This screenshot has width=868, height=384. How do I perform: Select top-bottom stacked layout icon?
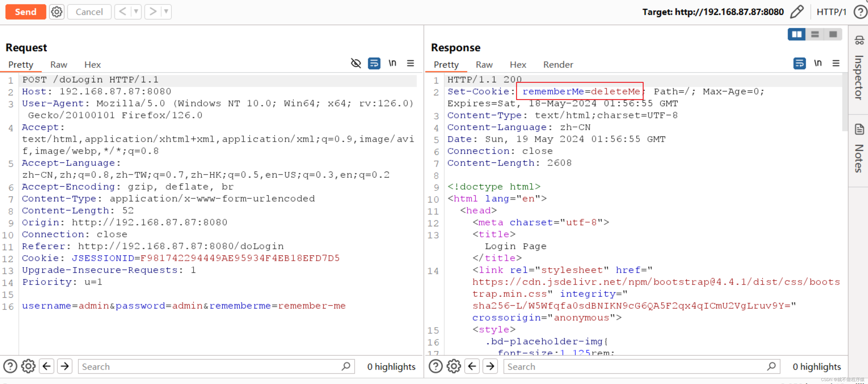tap(815, 34)
